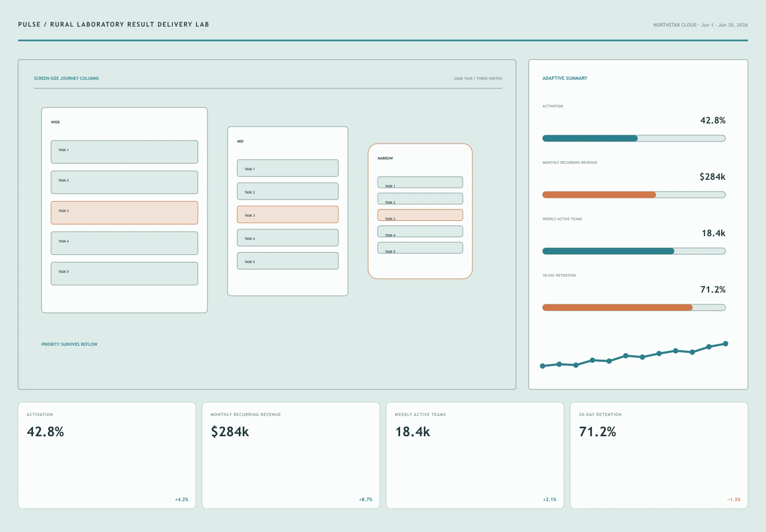The height and width of the screenshot is (532, 766).
Task: Click the 71.2% value in Adaptive Summary
Action: pyautogui.click(x=713, y=289)
